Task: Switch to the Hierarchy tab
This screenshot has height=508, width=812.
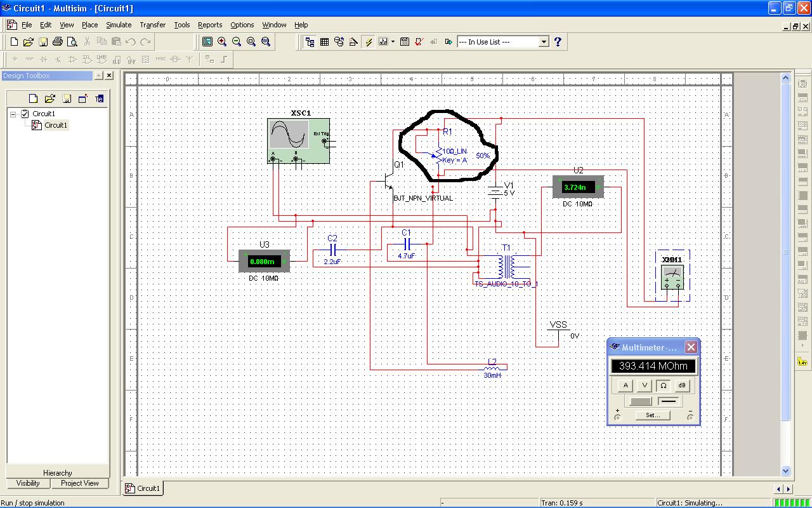Action: pyautogui.click(x=57, y=473)
